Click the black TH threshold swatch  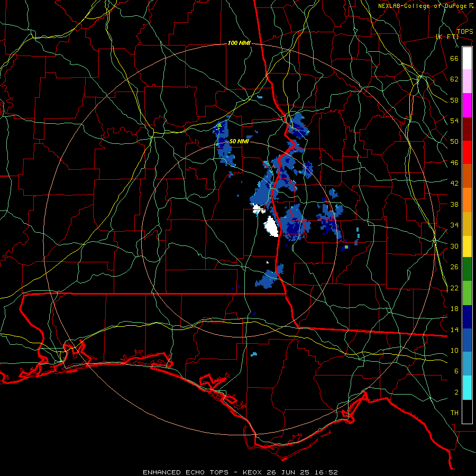pos(467,411)
